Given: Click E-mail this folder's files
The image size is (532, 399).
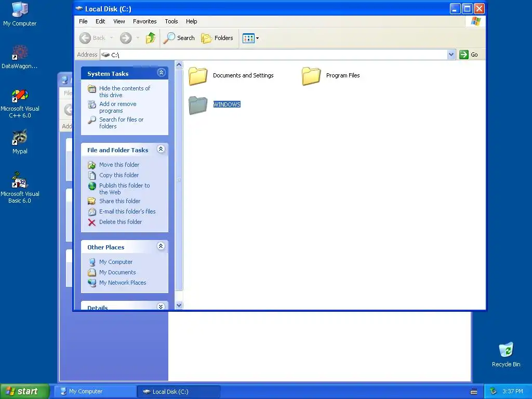Looking at the screenshot, I should (127, 211).
